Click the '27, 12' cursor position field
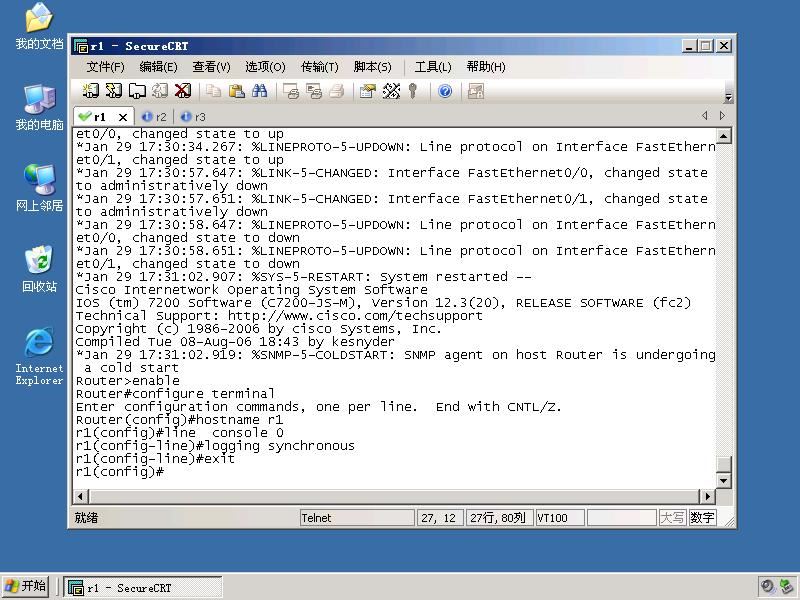 pyautogui.click(x=440, y=518)
